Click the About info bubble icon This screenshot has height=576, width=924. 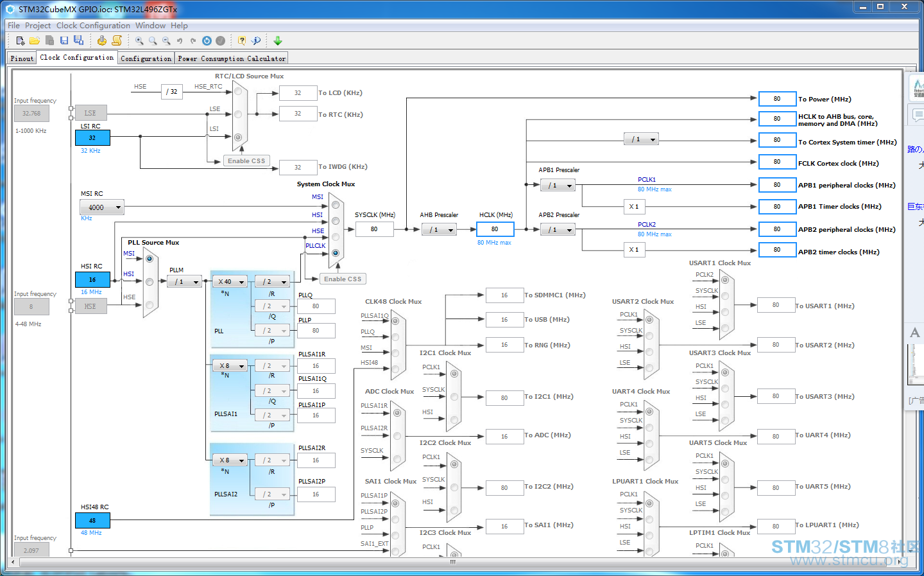coord(256,40)
